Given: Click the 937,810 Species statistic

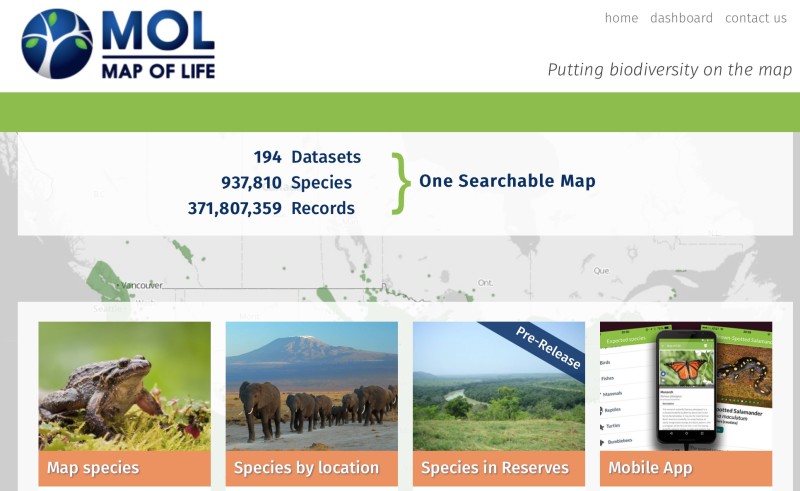Looking at the screenshot, I should click(286, 182).
